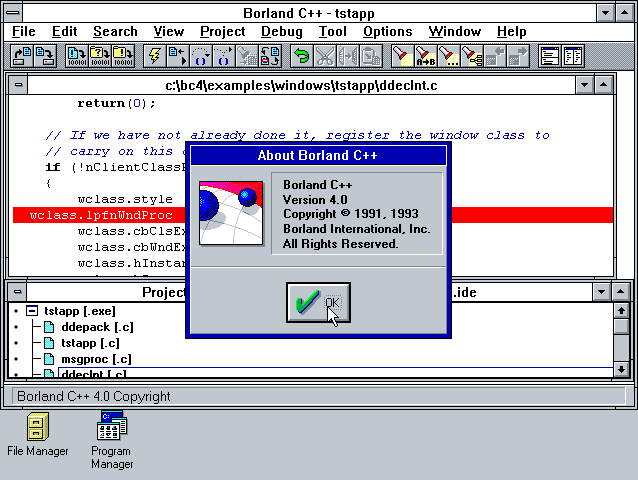This screenshot has height=480, width=638.
Task: Open the ddeclnt.c editor window control menu
Action: point(18,85)
